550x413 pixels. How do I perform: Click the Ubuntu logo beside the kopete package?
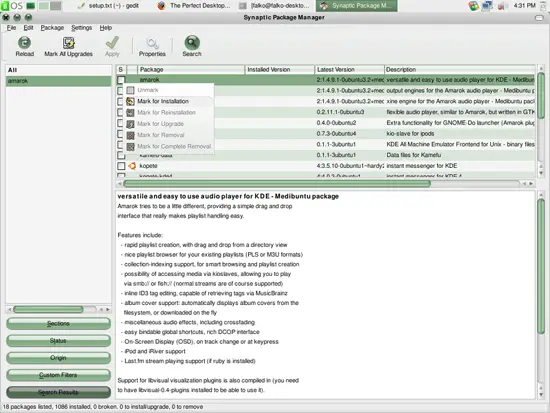click(x=132, y=166)
